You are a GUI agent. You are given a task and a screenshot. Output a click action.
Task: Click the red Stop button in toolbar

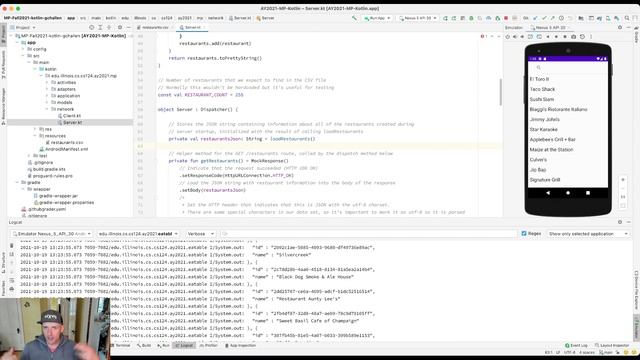point(506,18)
